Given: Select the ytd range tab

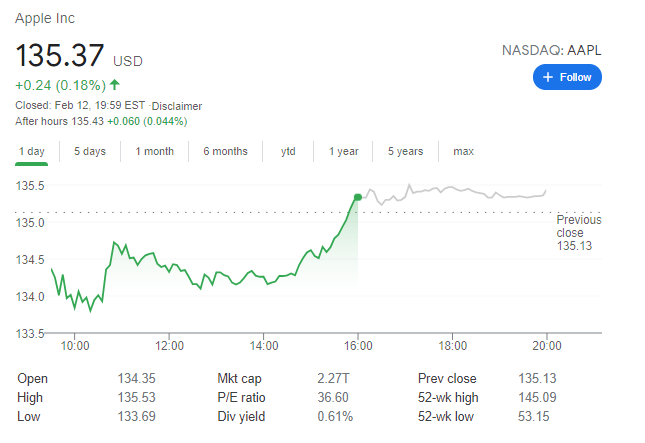Looking at the screenshot, I should click(x=288, y=151).
